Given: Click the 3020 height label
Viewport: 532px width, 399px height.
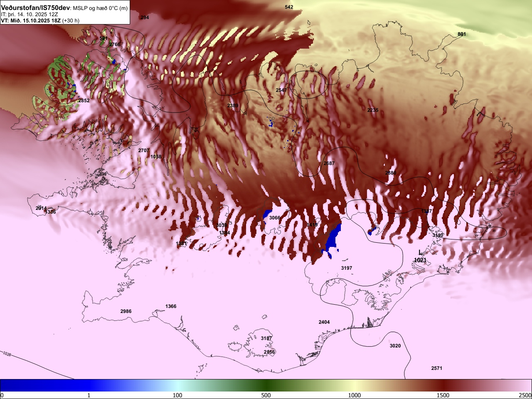Looking at the screenshot, I should (395, 346).
